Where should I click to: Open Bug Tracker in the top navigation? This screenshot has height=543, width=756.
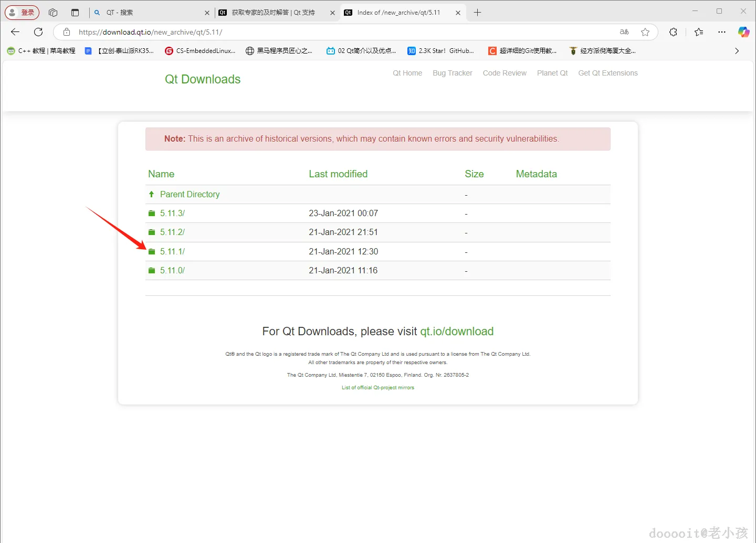453,73
